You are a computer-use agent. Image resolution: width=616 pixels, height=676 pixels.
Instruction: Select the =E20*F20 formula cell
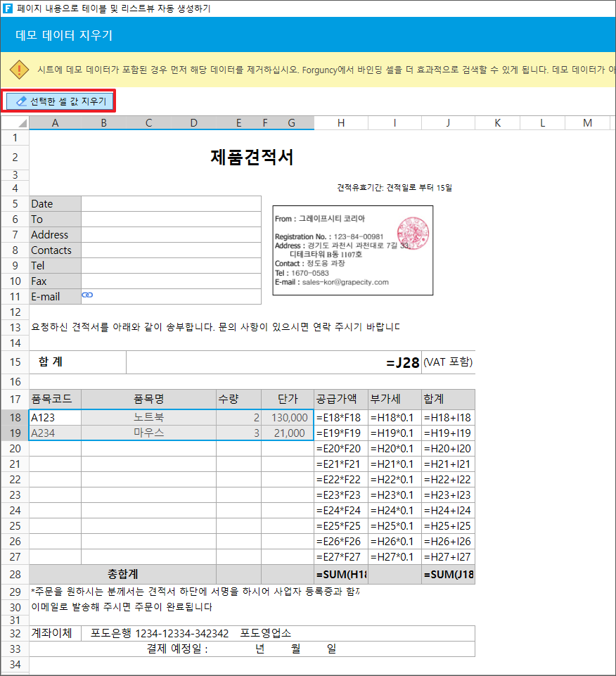pos(341,449)
